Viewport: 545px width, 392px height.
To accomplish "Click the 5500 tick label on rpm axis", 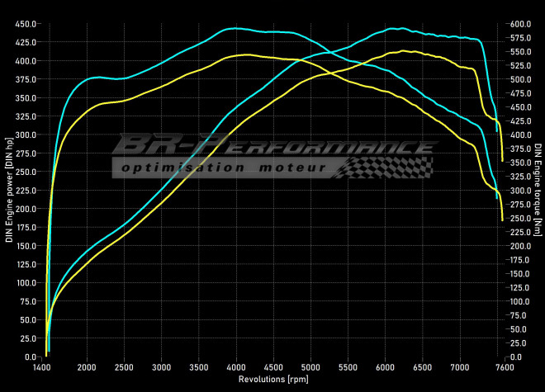I will click(348, 366).
